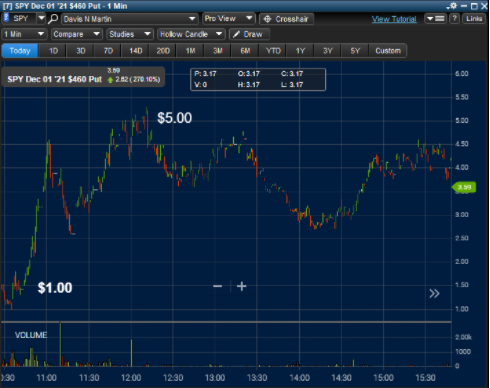The height and width of the screenshot is (388, 490).
Task: Click the zoom in plus icon
Action: tap(242, 286)
